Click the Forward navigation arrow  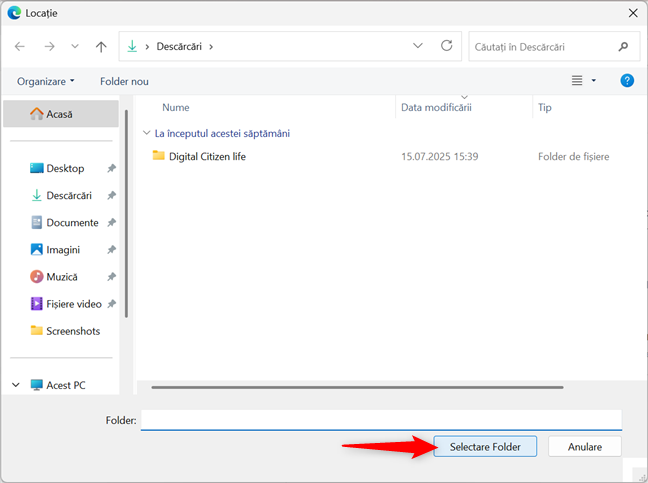pos(49,46)
